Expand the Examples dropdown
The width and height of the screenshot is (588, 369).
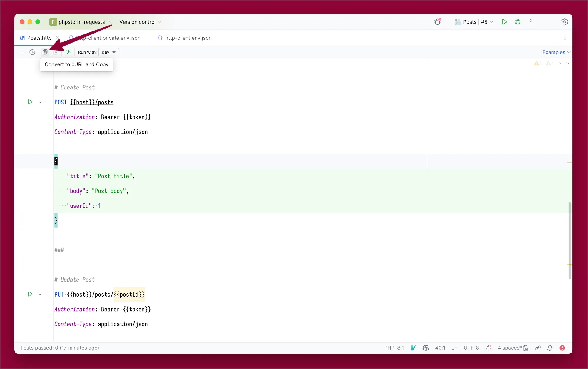tap(556, 52)
